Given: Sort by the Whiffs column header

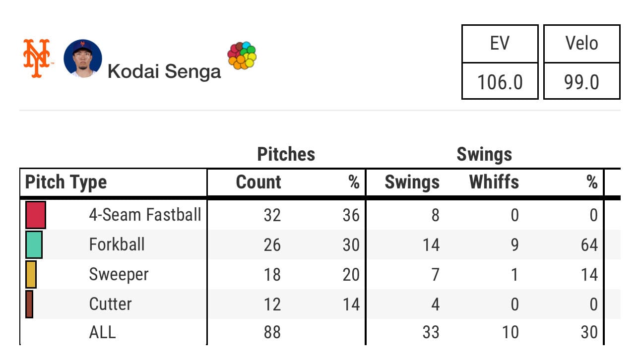Looking at the screenshot, I should [494, 182].
